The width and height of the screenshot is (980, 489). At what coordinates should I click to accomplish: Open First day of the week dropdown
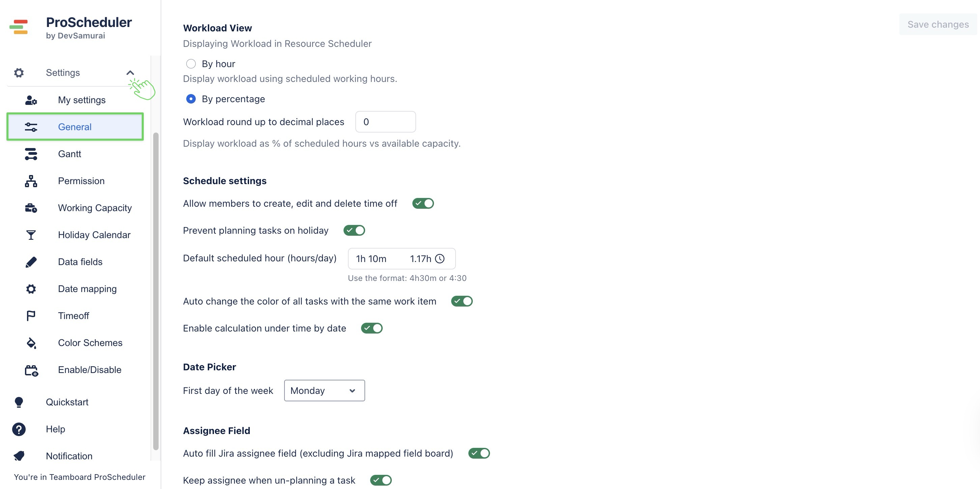click(324, 391)
